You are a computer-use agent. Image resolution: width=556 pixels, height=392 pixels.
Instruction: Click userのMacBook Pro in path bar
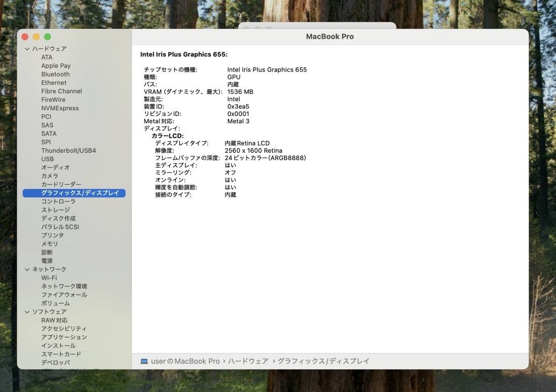185,361
